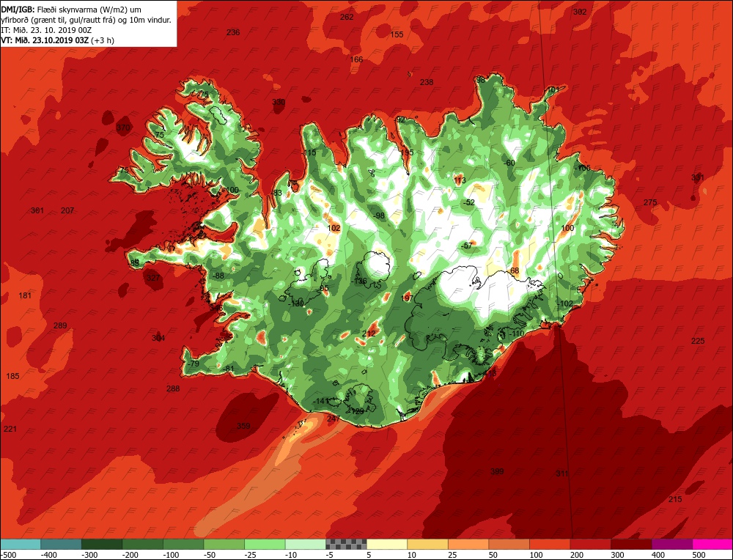
Task: Select the green -200 to -100 legend swatch
Action: [x=143, y=544]
